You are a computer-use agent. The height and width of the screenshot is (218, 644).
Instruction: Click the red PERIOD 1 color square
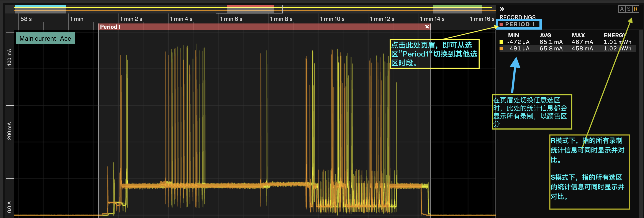click(501, 24)
